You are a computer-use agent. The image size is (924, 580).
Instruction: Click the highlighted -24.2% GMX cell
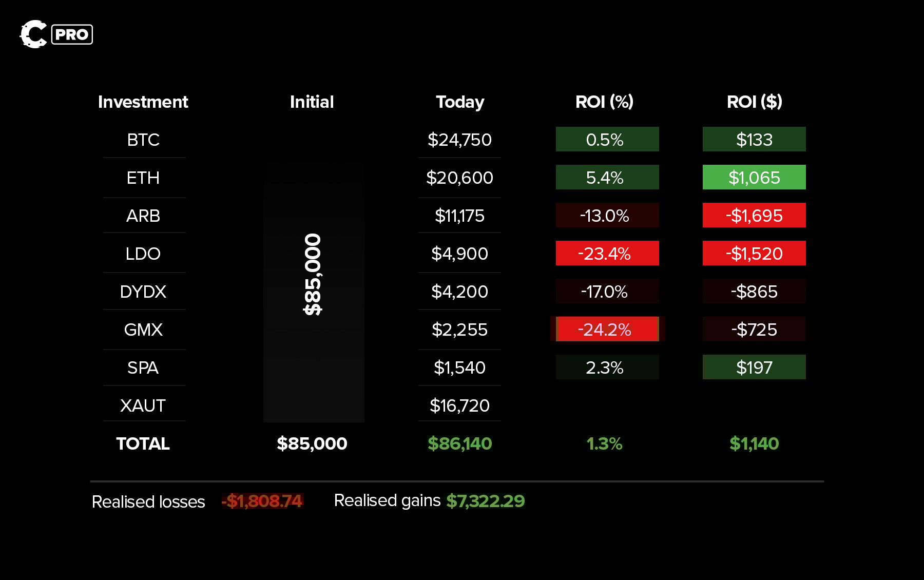coord(607,329)
